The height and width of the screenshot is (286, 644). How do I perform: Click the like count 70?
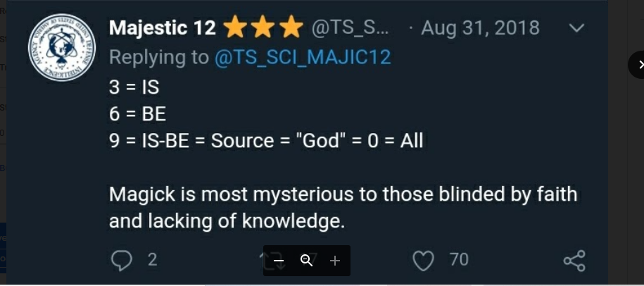(x=459, y=260)
